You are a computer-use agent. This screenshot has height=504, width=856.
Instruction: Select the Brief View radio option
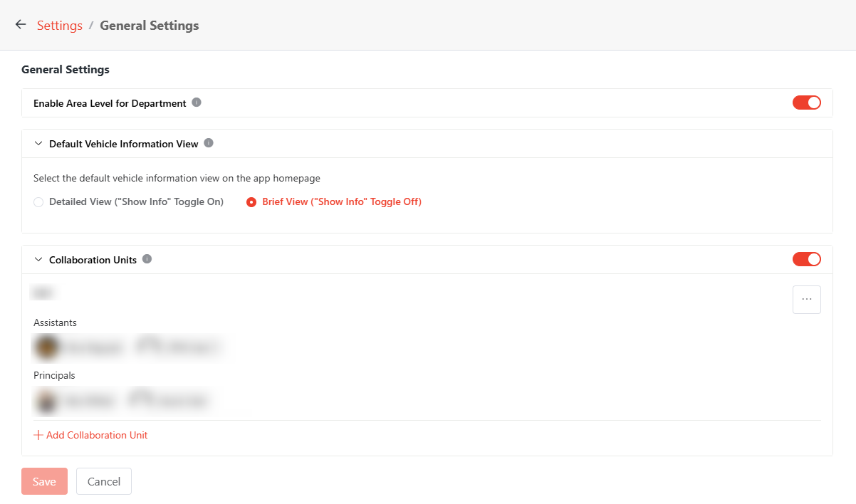click(x=251, y=202)
